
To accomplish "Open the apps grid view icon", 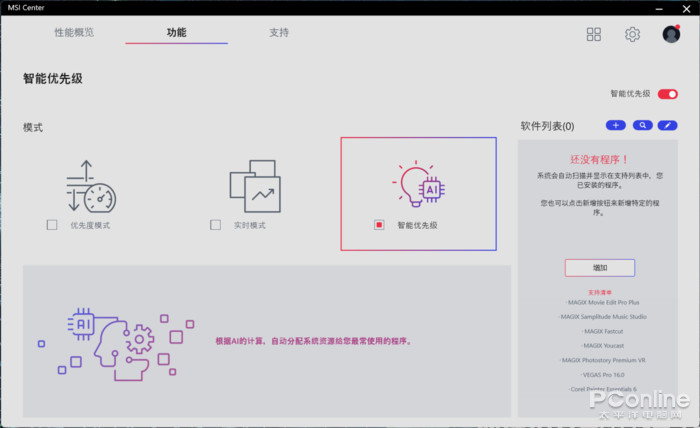I will (x=594, y=34).
